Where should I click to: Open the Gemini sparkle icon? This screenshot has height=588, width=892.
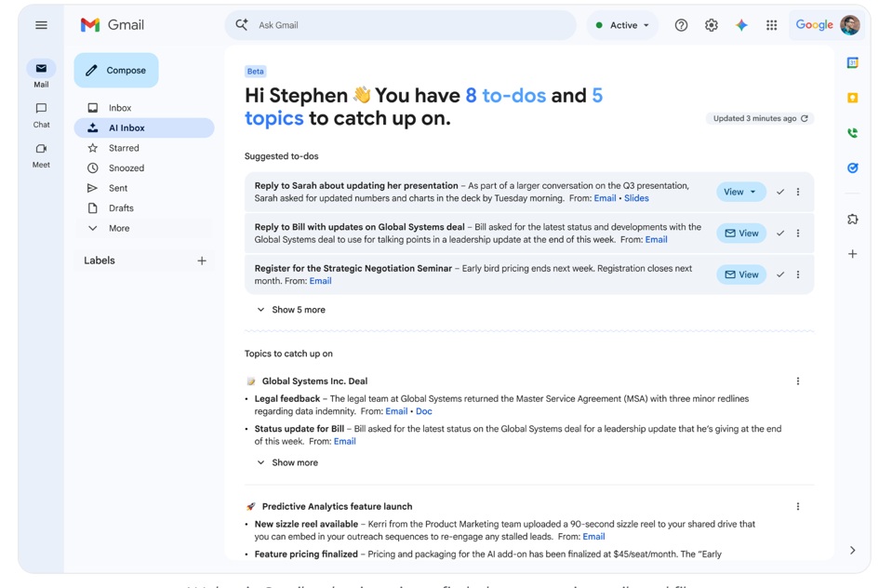[741, 25]
